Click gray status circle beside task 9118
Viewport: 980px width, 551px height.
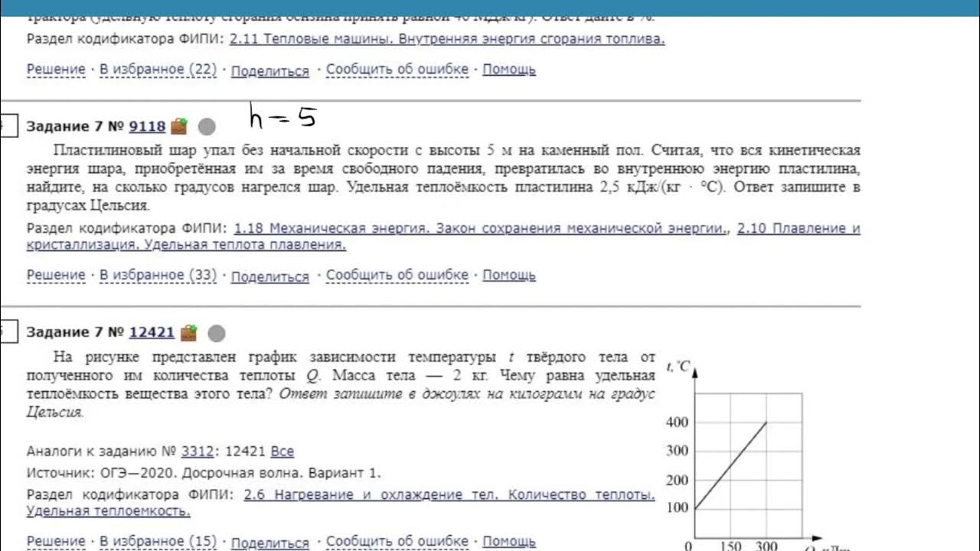click(207, 126)
